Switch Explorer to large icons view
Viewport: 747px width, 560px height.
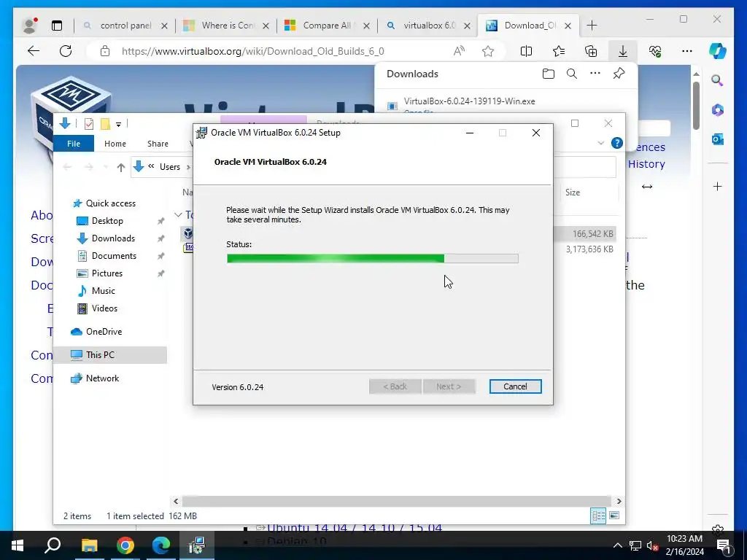614,516
